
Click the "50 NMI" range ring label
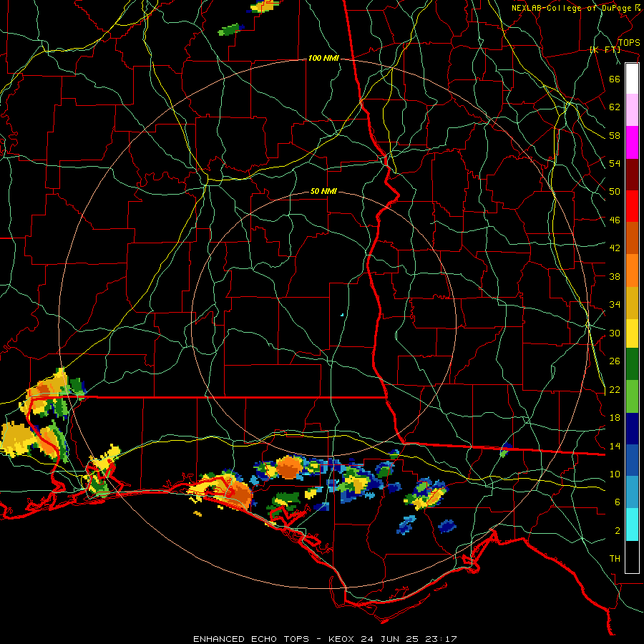[x=323, y=191]
